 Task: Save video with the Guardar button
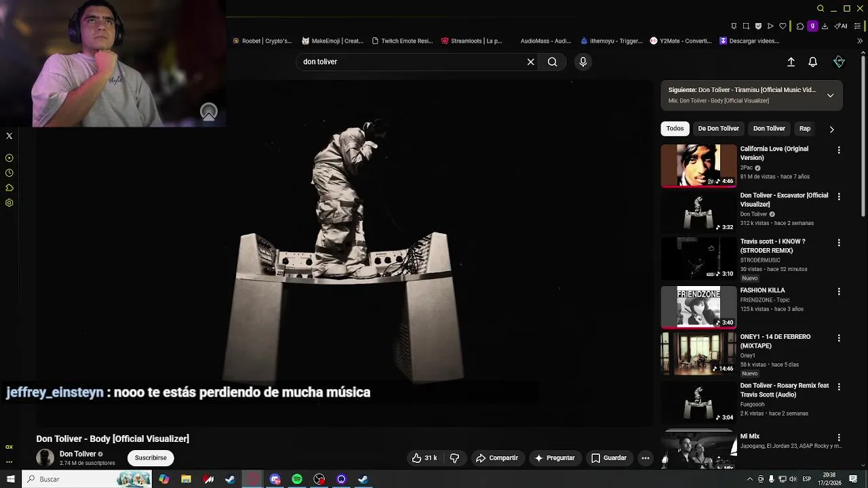tap(608, 458)
